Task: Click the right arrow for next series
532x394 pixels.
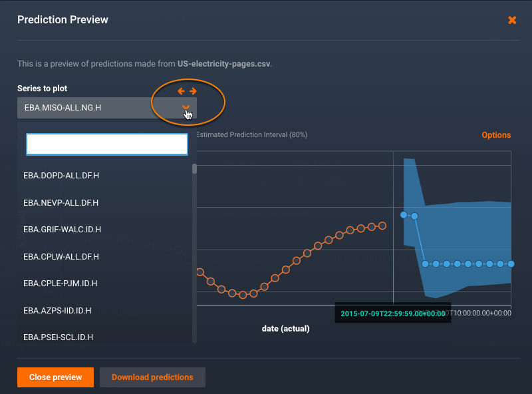Action: coord(193,91)
